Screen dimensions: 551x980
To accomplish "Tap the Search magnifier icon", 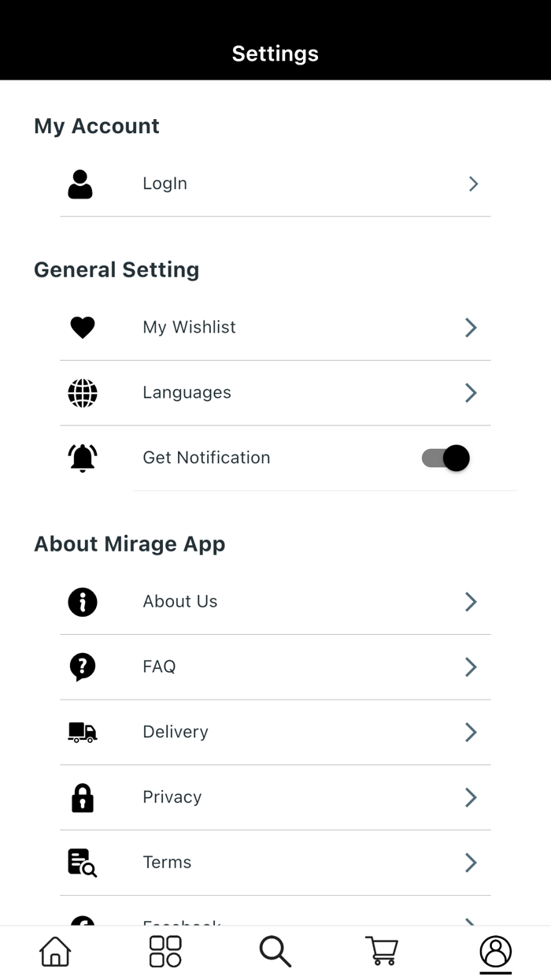I will point(275,951).
